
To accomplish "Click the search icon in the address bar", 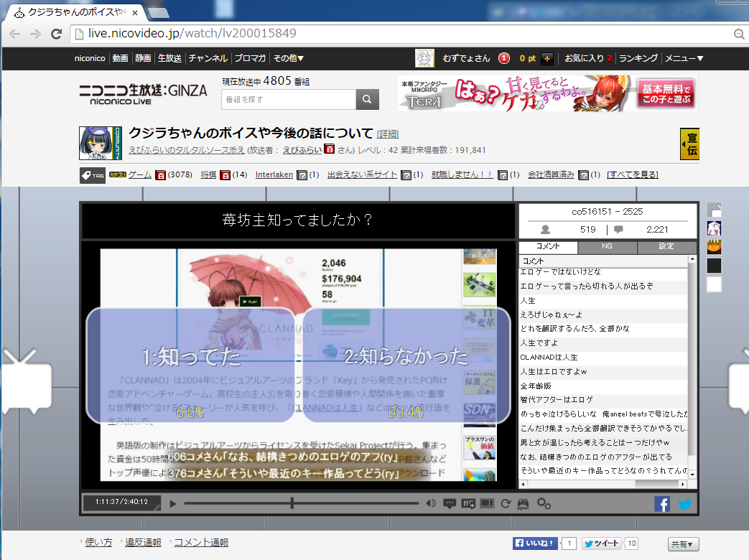I will (739, 34).
